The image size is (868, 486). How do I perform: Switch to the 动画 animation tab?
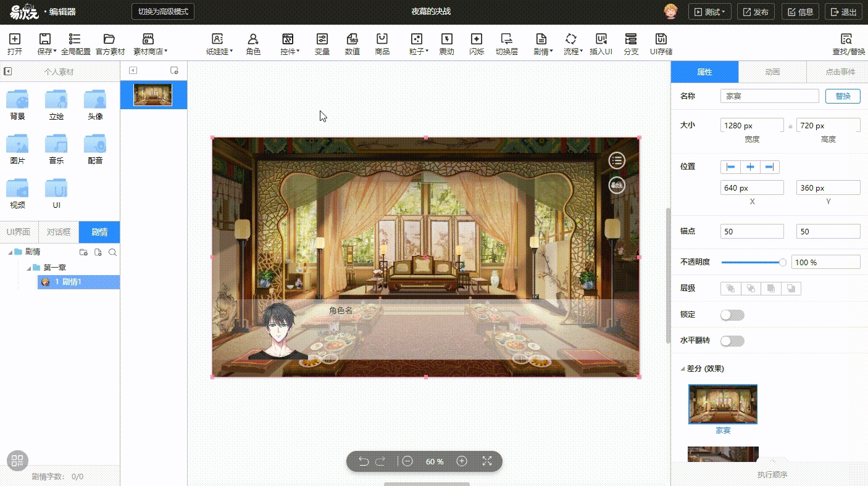tap(772, 72)
